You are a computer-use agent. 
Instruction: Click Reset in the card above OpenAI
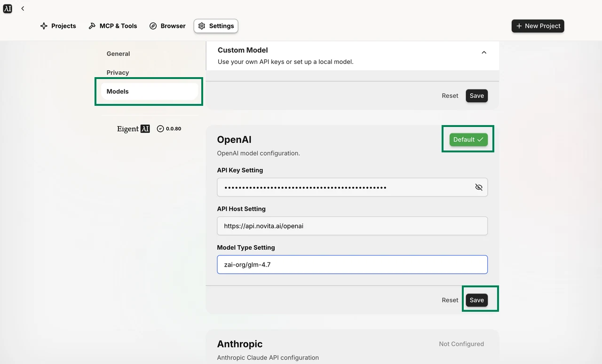(450, 95)
